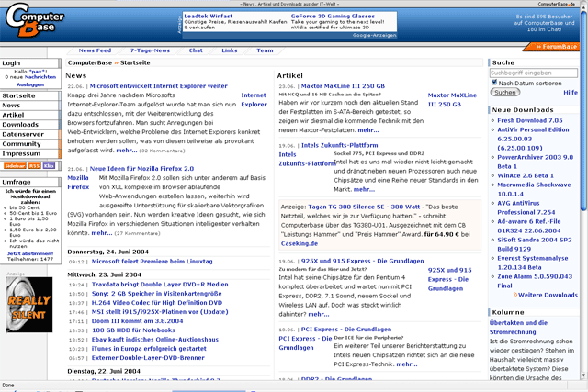The image size is (588, 392).
Task: Select 'bis 50 Cent' poll option
Action: tap(25, 207)
